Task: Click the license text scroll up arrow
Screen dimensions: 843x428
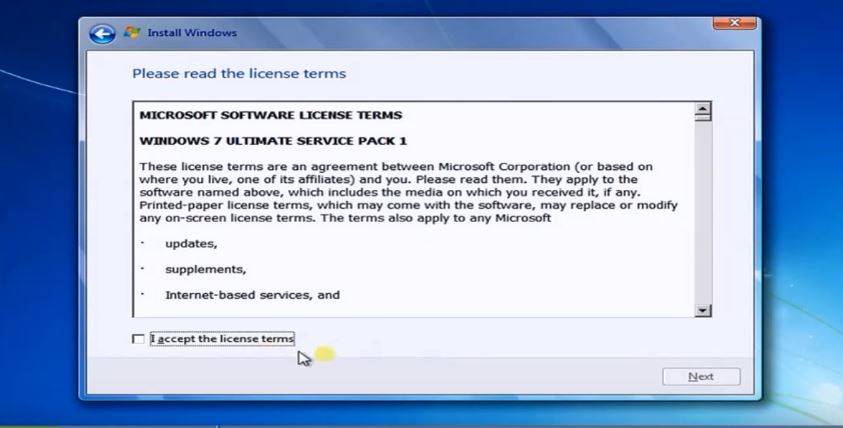Action: pyautogui.click(x=703, y=110)
